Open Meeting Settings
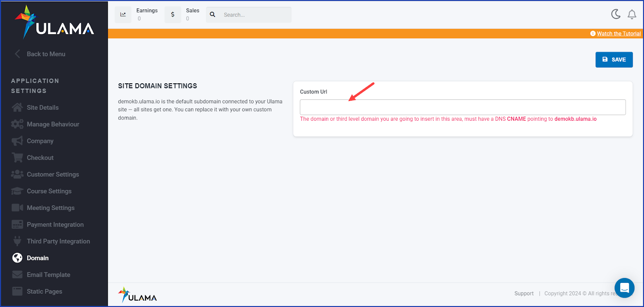 click(x=51, y=208)
